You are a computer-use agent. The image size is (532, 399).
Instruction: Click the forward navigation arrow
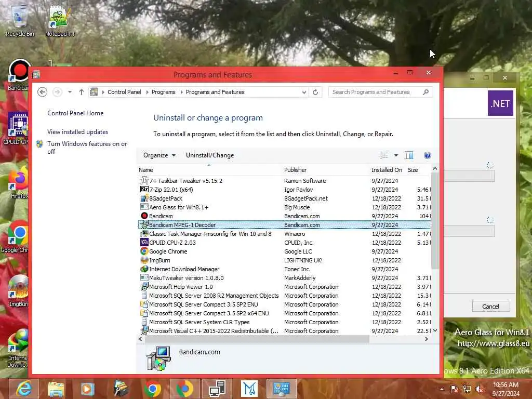point(57,92)
